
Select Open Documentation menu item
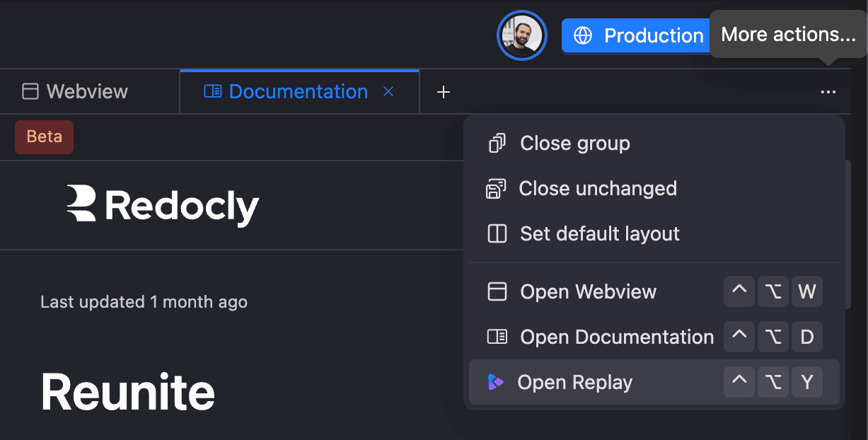click(x=654, y=337)
